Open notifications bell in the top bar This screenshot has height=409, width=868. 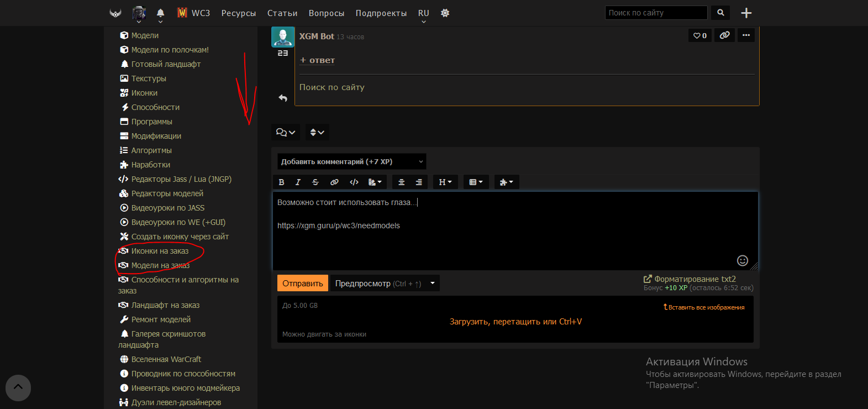[160, 13]
